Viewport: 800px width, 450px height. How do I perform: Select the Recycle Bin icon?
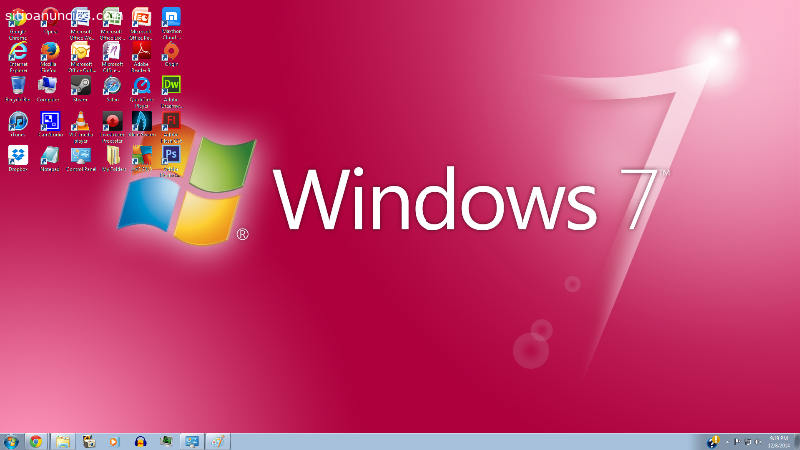point(18,89)
